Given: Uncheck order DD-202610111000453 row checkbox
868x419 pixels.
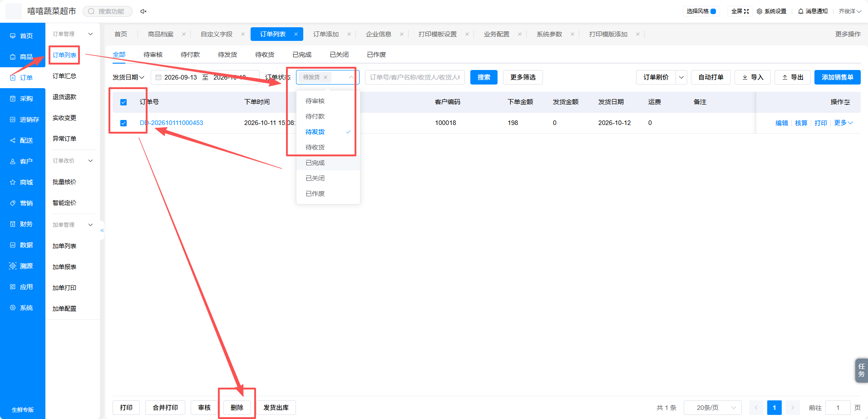Looking at the screenshot, I should (x=123, y=123).
